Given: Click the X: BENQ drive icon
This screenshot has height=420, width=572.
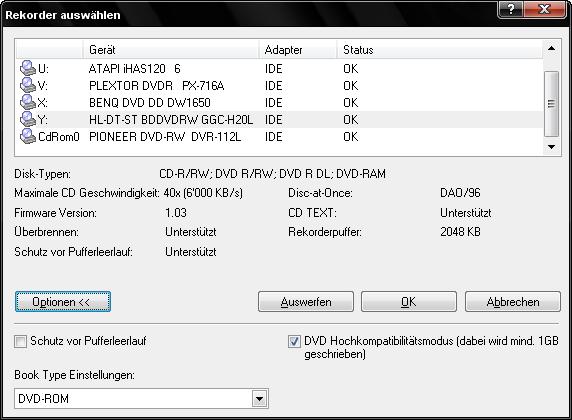Looking at the screenshot, I should coord(27,102).
